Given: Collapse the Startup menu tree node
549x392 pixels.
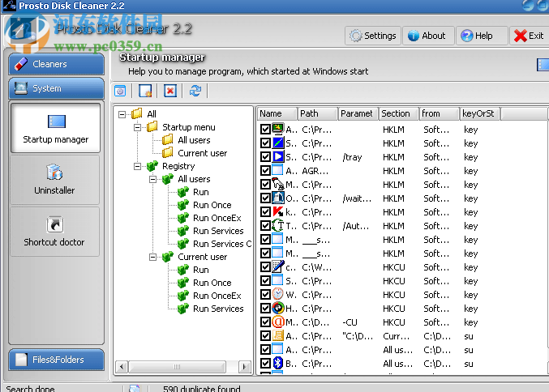Looking at the screenshot, I should click(x=137, y=127).
